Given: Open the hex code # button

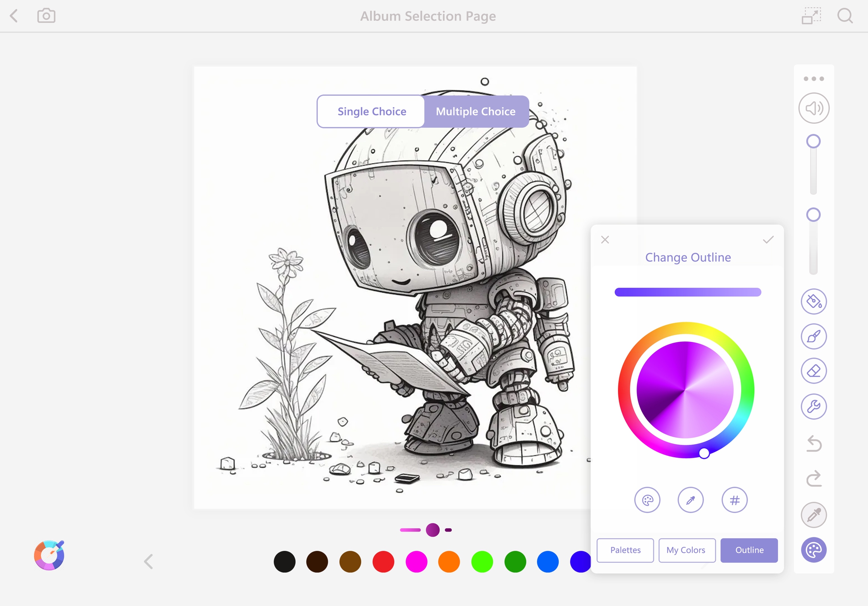Looking at the screenshot, I should click(734, 500).
